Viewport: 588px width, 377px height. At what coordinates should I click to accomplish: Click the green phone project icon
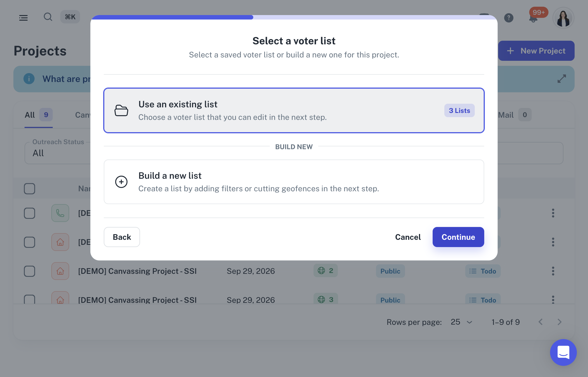tap(60, 213)
